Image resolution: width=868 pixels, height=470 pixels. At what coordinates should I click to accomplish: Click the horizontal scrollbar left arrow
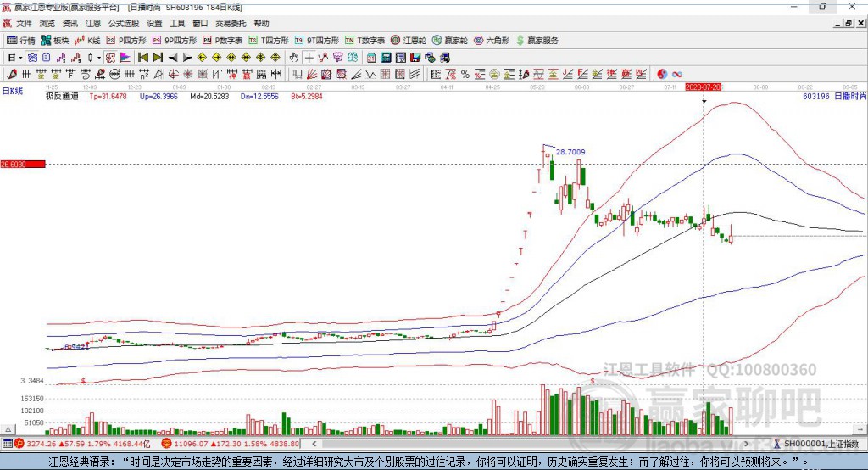(314, 444)
